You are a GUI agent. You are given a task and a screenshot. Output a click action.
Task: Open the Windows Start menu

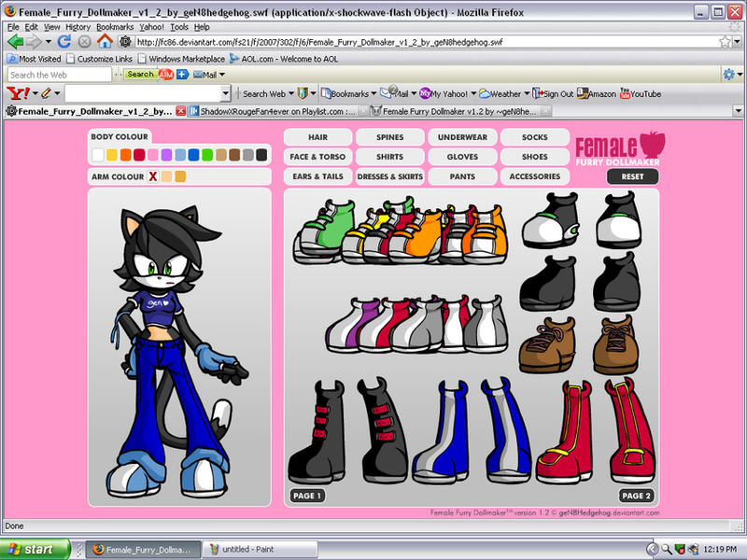click(x=35, y=549)
